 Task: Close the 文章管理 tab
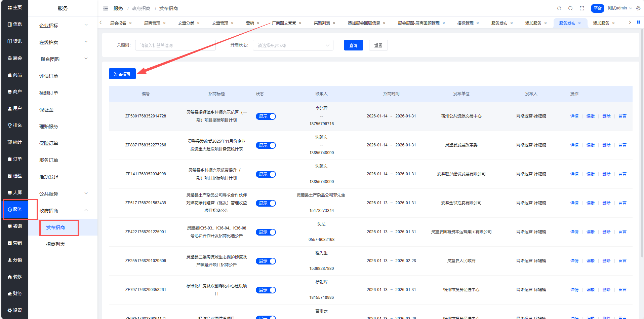click(232, 23)
